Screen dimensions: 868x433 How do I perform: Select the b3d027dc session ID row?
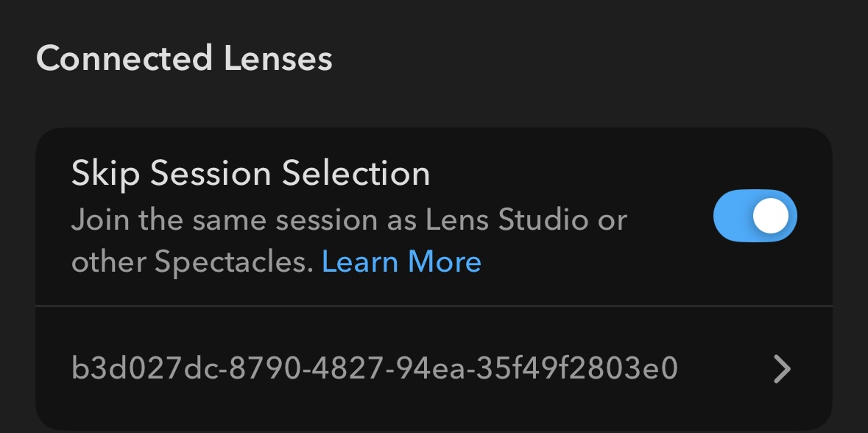(x=433, y=368)
